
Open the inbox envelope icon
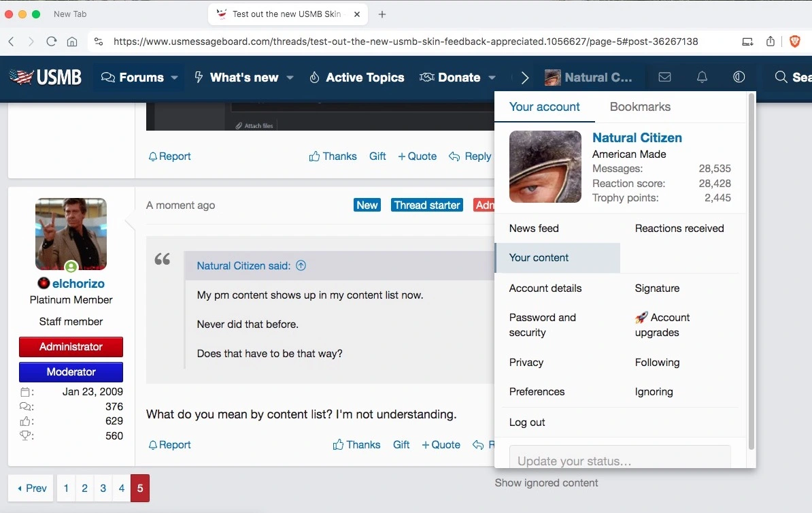tap(664, 78)
